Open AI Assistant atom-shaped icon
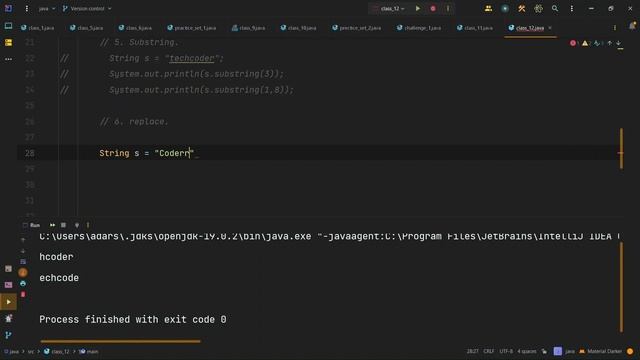This screenshot has width=640, height=360. tap(538, 8)
